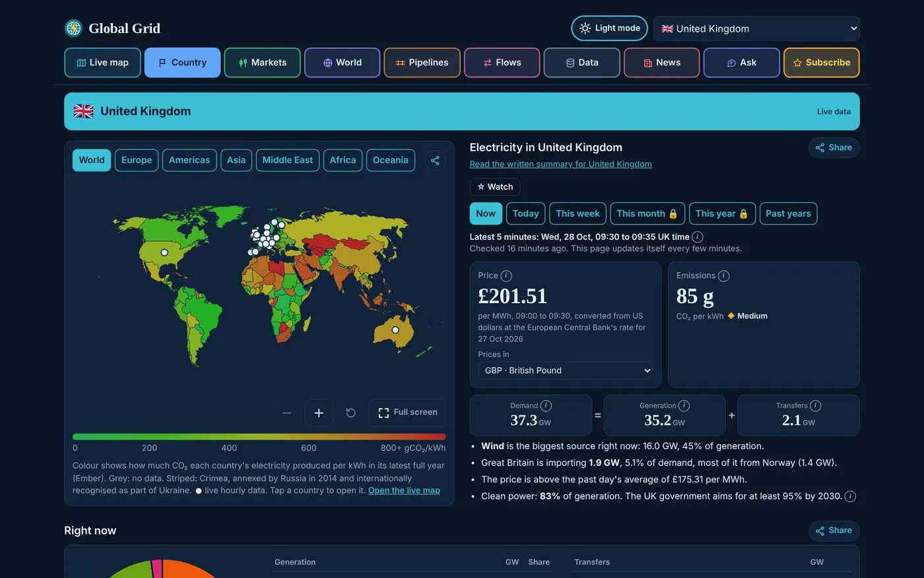Click info icon after 95% by 2030
This screenshot has height=578, width=924.
coord(850,496)
